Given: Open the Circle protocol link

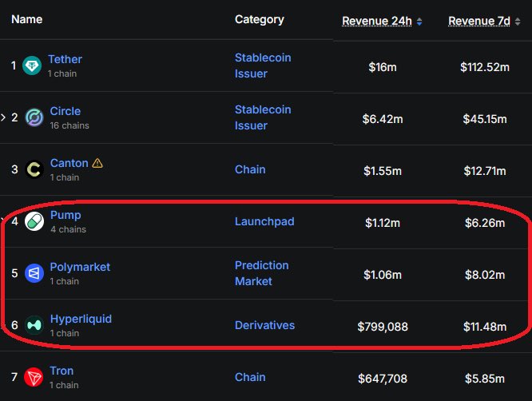Looking at the screenshot, I should tap(66, 111).
